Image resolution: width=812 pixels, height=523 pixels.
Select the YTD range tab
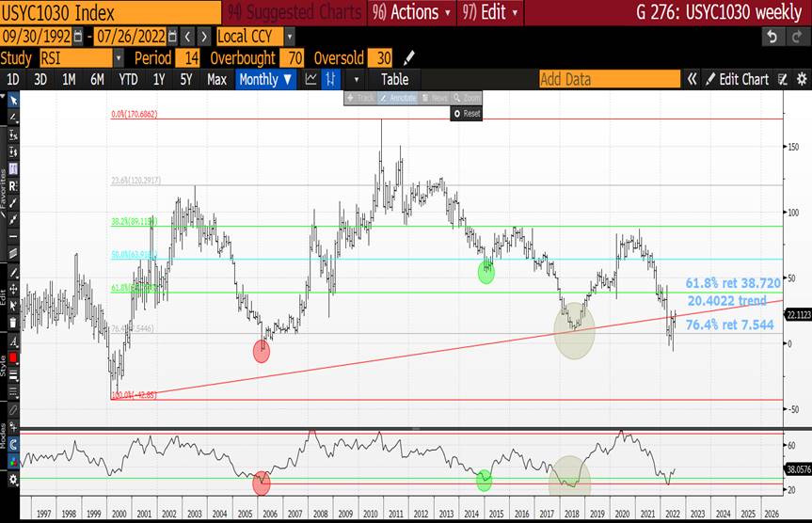pyautogui.click(x=128, y=79)
